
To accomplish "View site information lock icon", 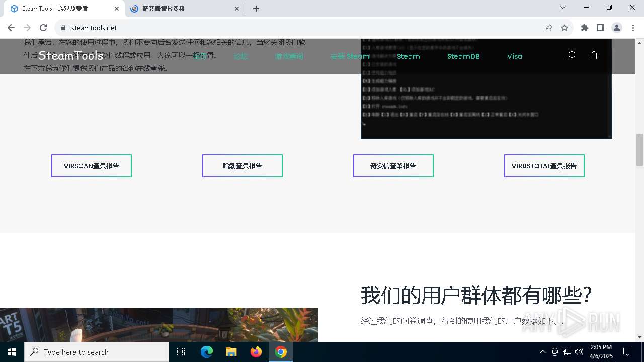I will coord(63,28).
